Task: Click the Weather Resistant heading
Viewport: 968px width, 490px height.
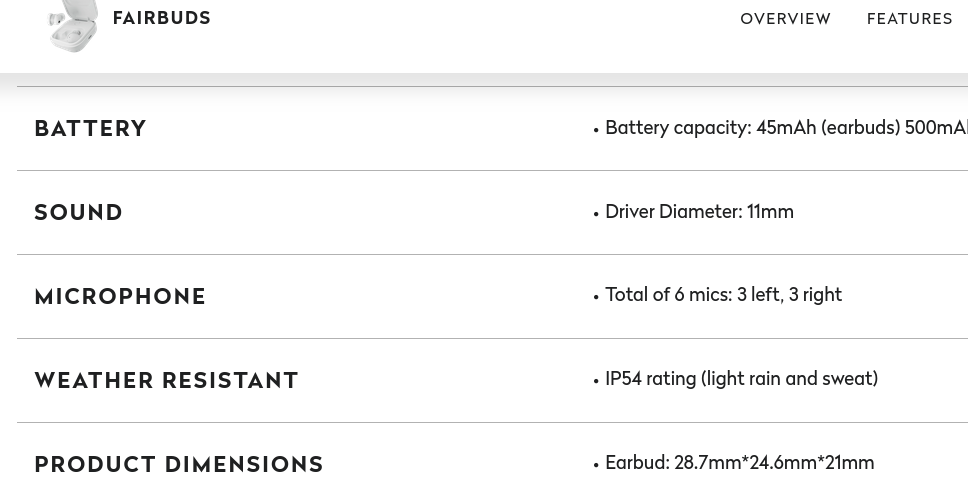Action: point(166,381)
